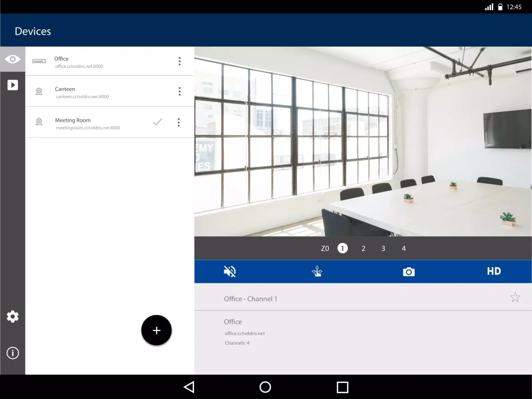Viewport: 532px width, 399px height.
Task: Toggle HD stream quality
Action: tap(494, 271)
